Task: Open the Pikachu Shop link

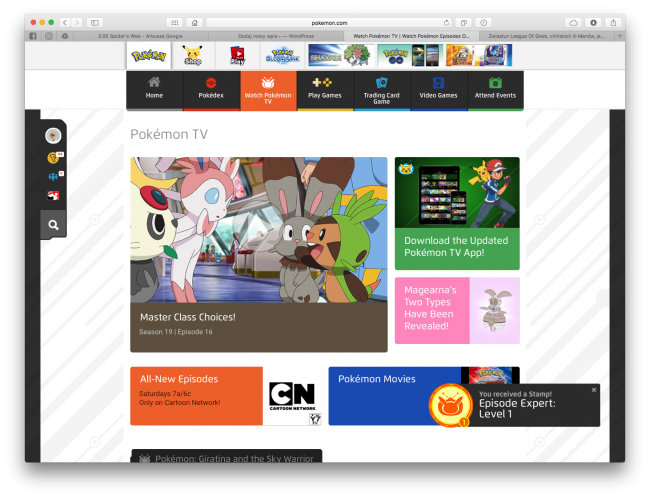Action: tap(193, 55)
